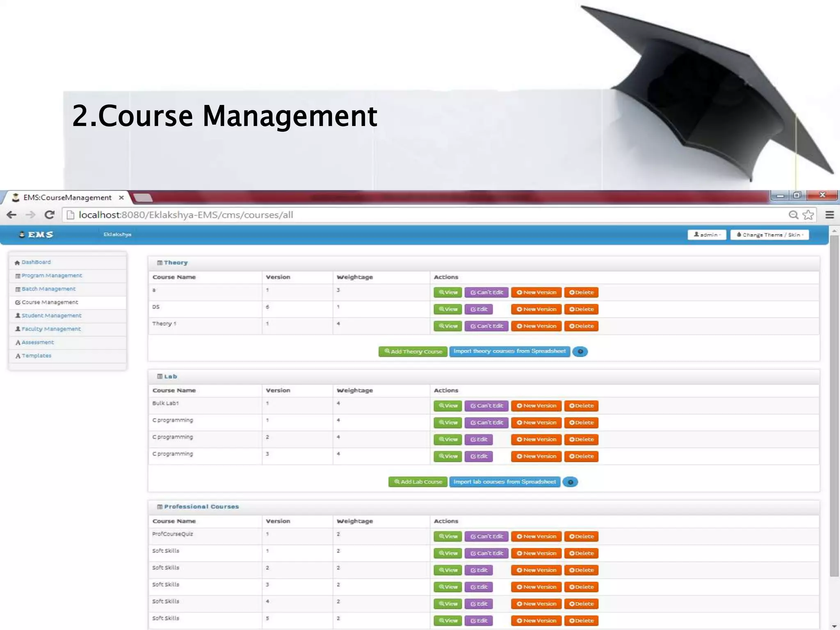Click the browser back arrow

click(11, 215)
